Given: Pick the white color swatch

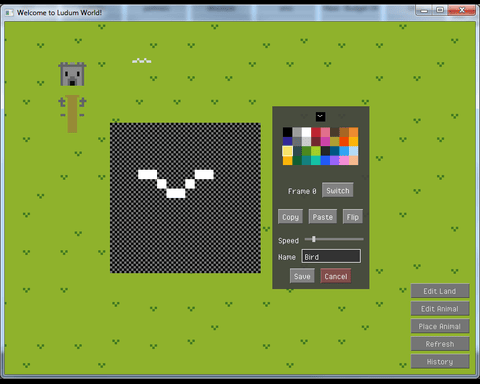Looking at the screenshot, I should click(307, 132).
